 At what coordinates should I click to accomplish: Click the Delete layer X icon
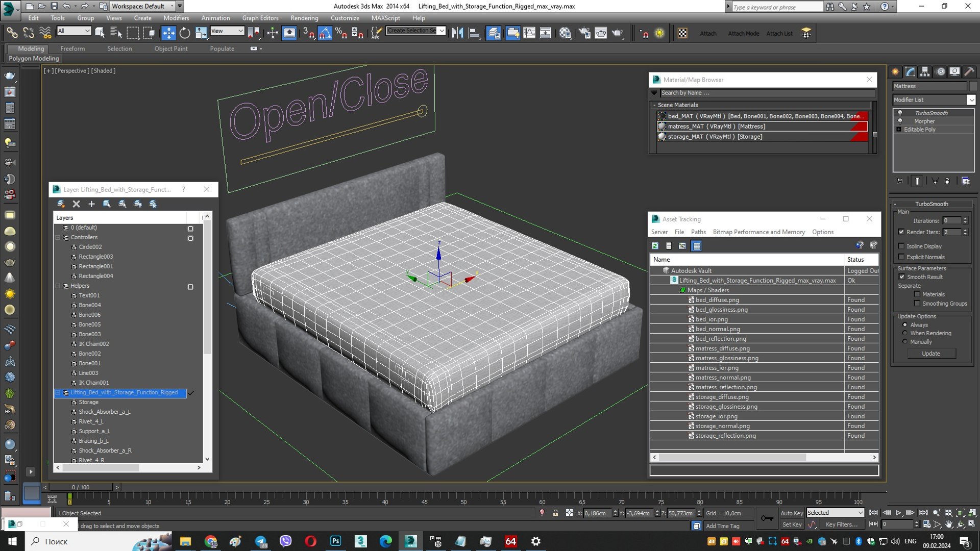pyautogui.click(x=76, y=204)
